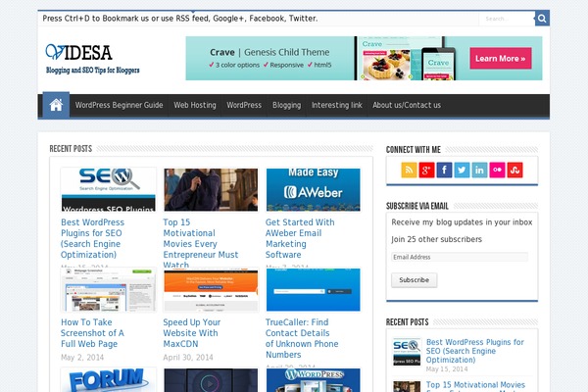This screenshot has width=588, height=392.
Task: Open the Web Hosting menu item
Action: tap(195, 106)
